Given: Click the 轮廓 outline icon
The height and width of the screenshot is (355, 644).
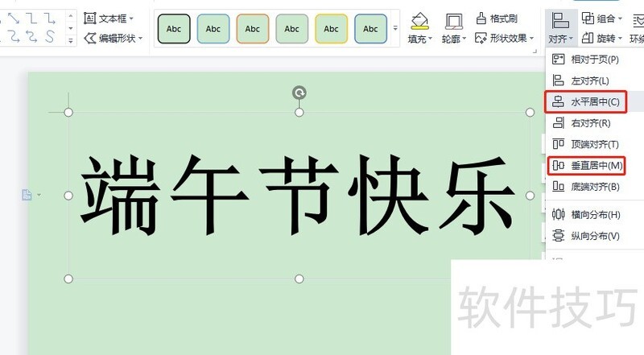Looking at the screenshot, I should pyautogui.click(x=454, y=22).
